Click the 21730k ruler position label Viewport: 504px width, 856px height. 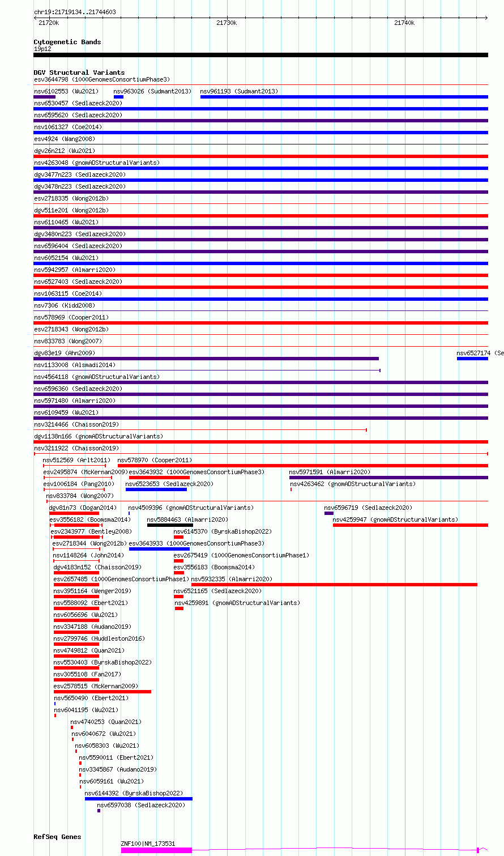click(x=227, y=23)
